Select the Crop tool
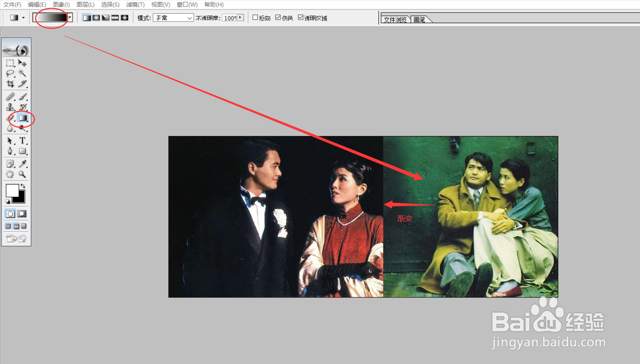The height and width of the screenshot is (364, 640). [10, 84]
